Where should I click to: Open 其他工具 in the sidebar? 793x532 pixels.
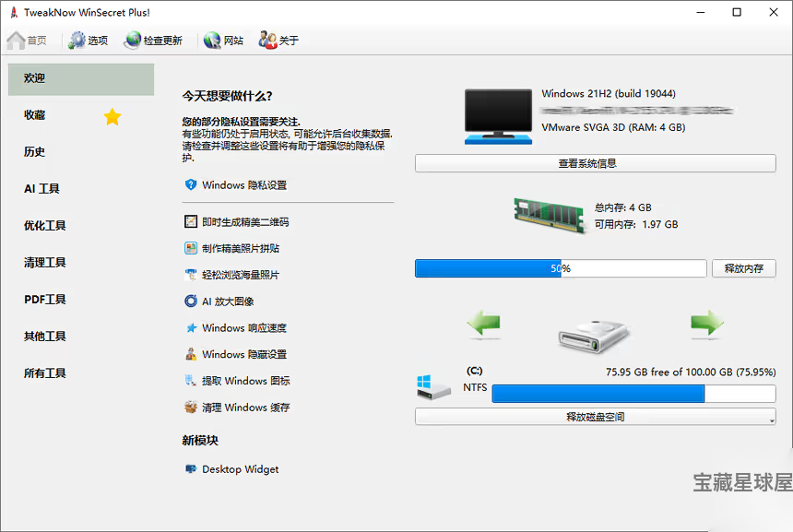point(44,337)
